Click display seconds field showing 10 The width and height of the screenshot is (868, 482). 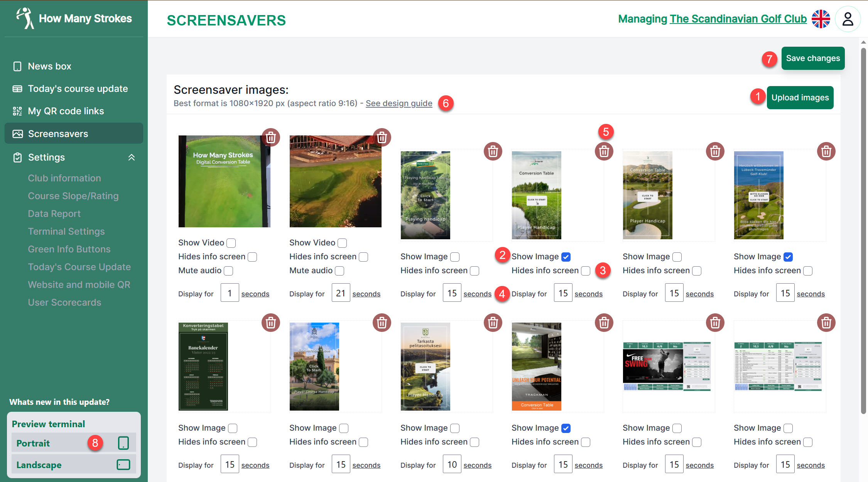pos(452,464)
